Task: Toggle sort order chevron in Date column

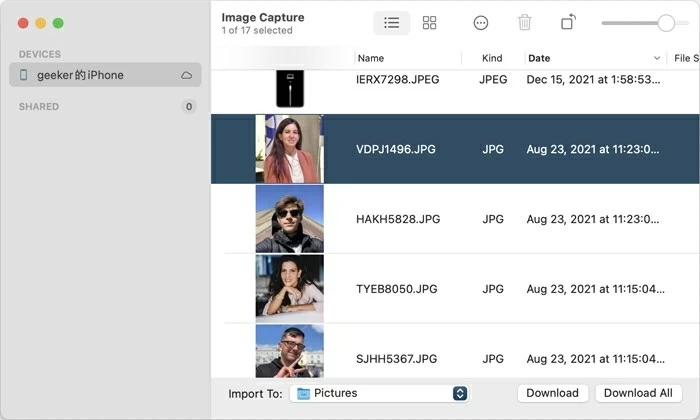Action: click(x=657, y=59)
